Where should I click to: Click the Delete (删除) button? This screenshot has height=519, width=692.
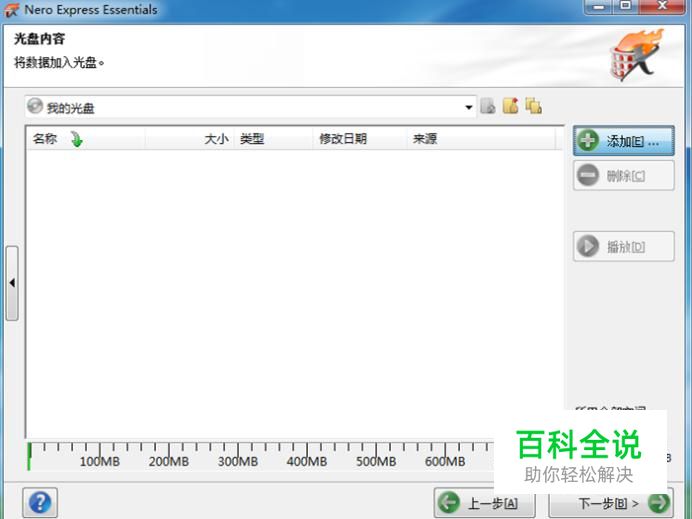pyautogui.click(x=624, y=176)
